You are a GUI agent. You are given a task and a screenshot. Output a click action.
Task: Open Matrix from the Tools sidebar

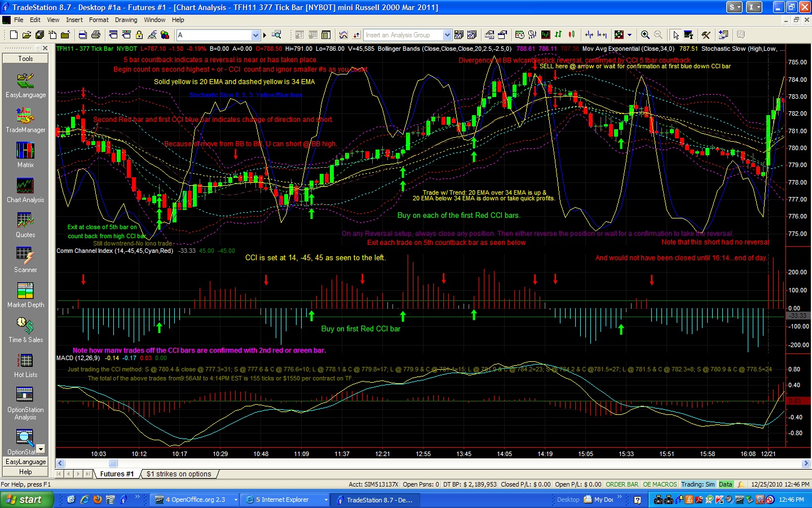(25, 155)
